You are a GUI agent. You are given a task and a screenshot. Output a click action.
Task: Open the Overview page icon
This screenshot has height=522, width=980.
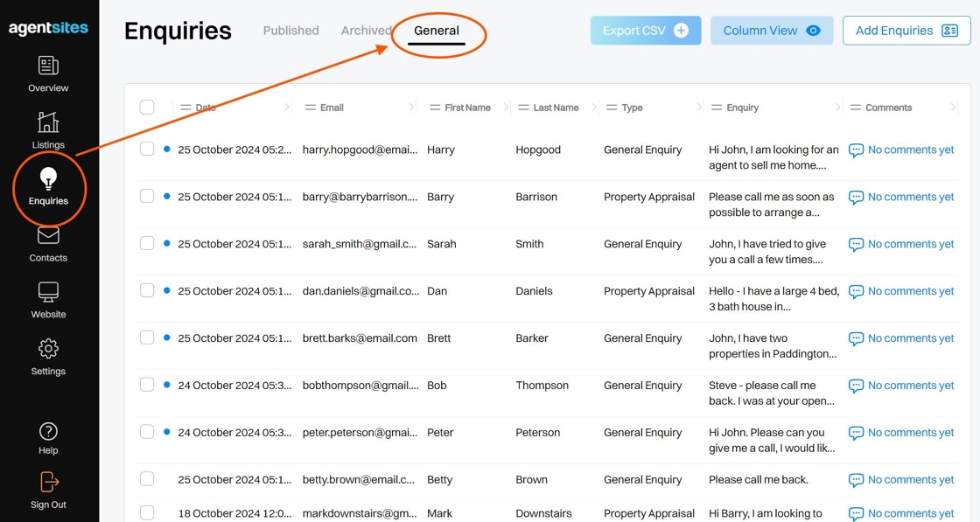(48, 66)
